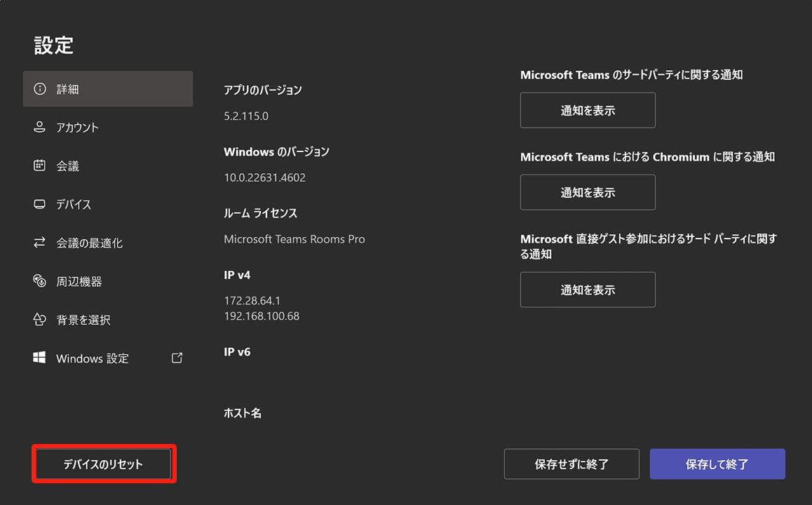Show the Chromium notice for Teams
This screenshot has width=812, height=505.
(x=588, y=192)
